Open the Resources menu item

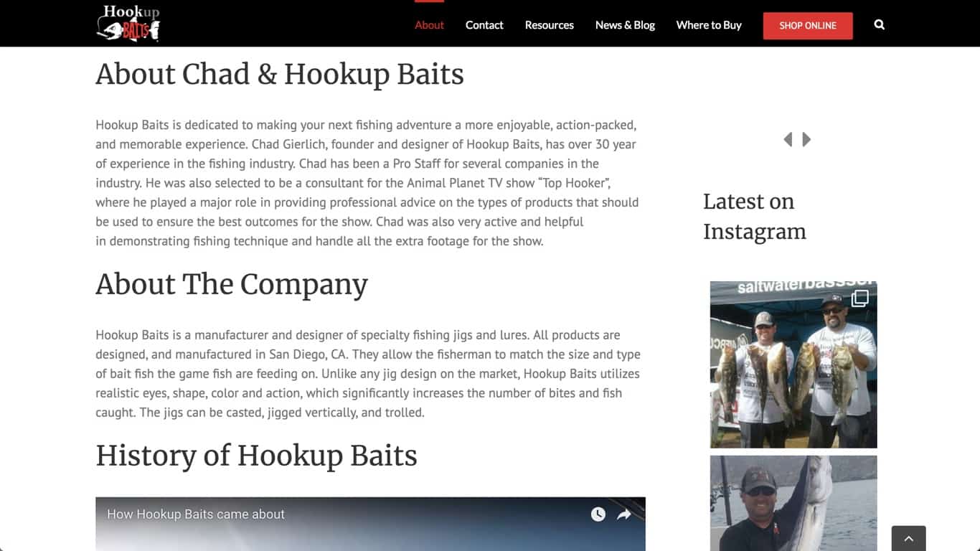(550, 25)
